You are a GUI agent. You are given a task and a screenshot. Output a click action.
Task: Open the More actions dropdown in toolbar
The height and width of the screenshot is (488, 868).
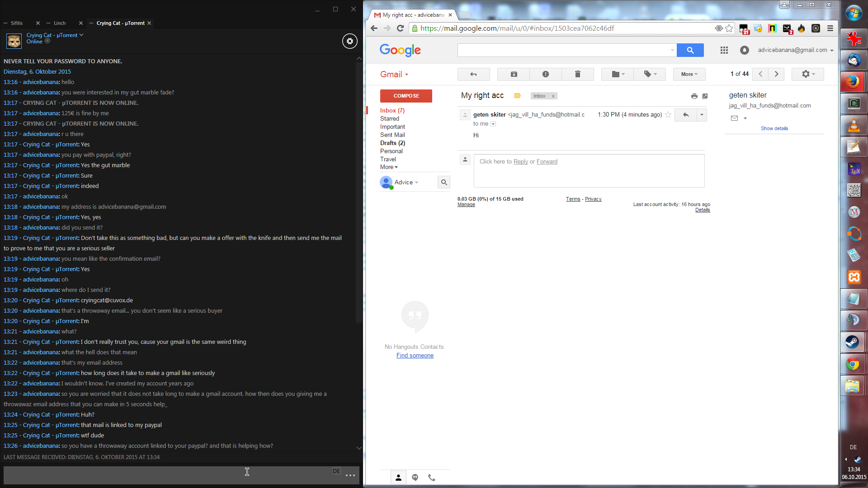(689, 74)
